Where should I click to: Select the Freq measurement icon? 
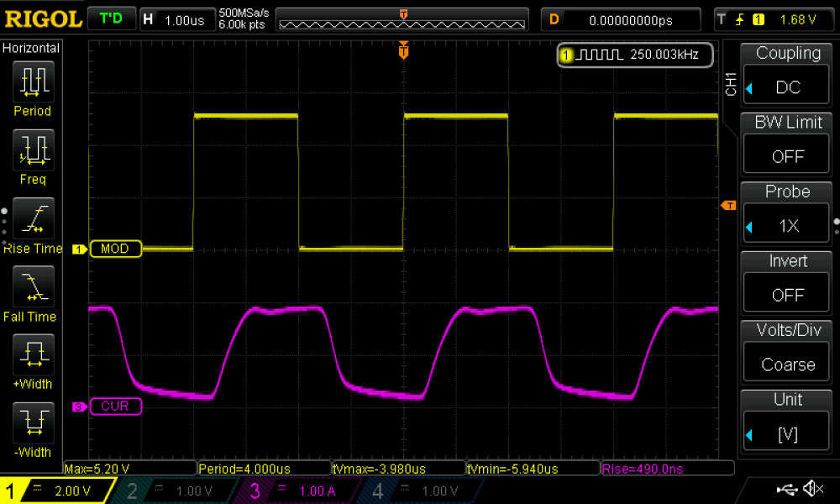(x=34, y=150)
